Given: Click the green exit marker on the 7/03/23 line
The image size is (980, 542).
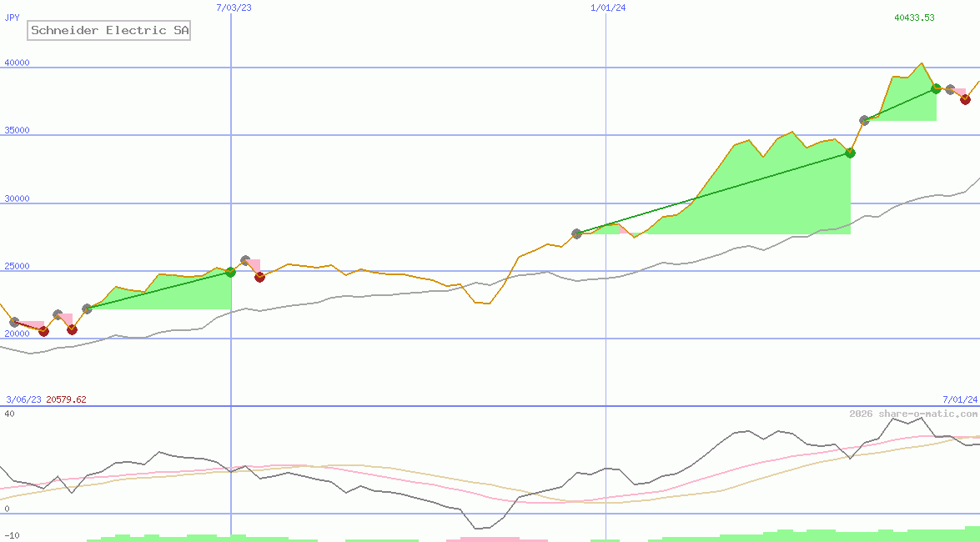Looking at the screenshot, I should [x=230, y=272].
